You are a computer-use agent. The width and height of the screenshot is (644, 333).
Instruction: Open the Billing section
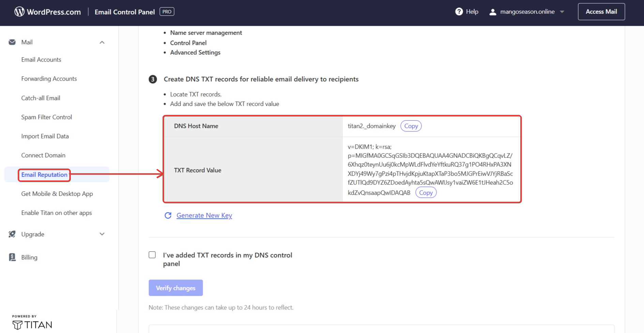(x=29, y=257)
